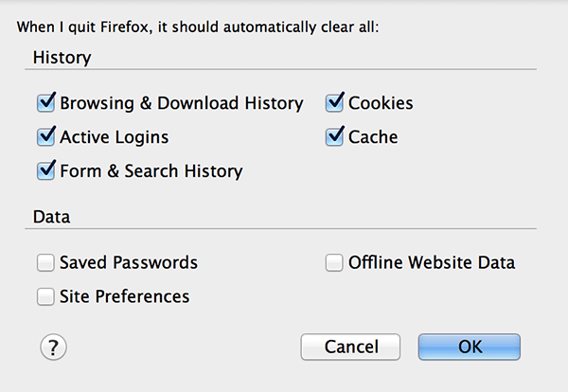Click the 'Saved Passwords' label text
Viewport: 568px width, 392px height.
point(128,262)
